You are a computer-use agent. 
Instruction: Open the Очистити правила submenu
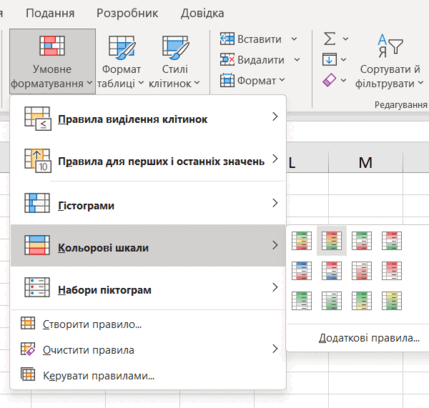[x=148, y=350]
